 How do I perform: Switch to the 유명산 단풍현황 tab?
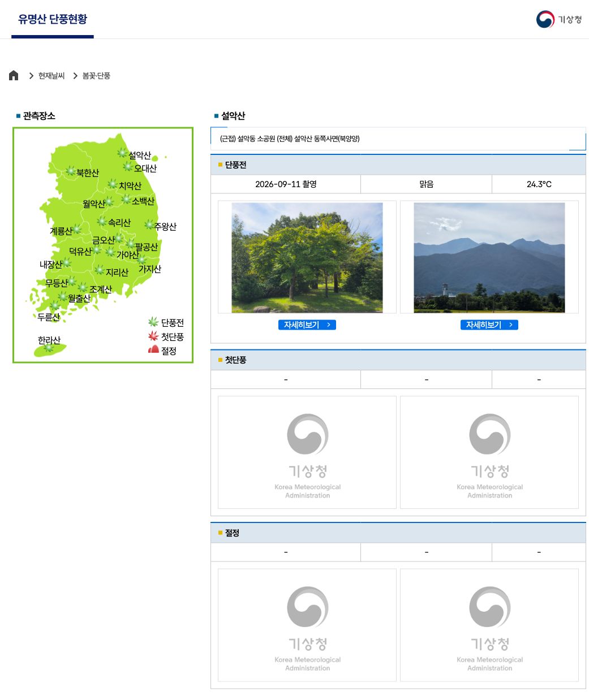[x=53, y=19]
